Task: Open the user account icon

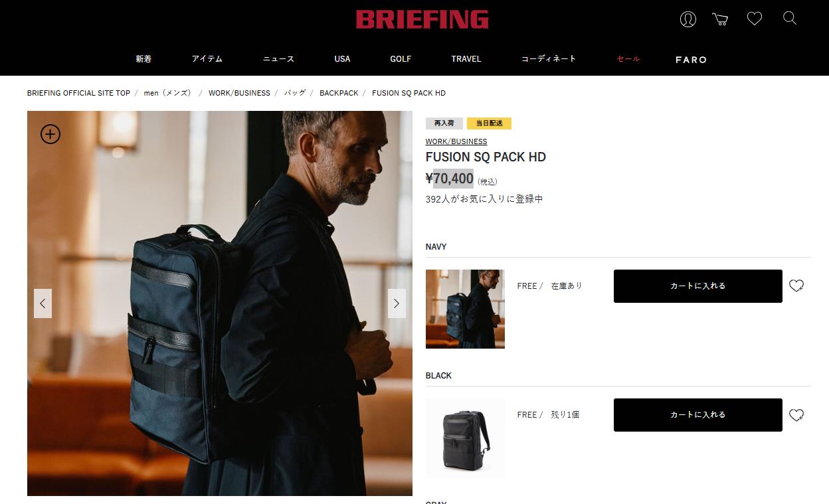Action: click(688, 19)
